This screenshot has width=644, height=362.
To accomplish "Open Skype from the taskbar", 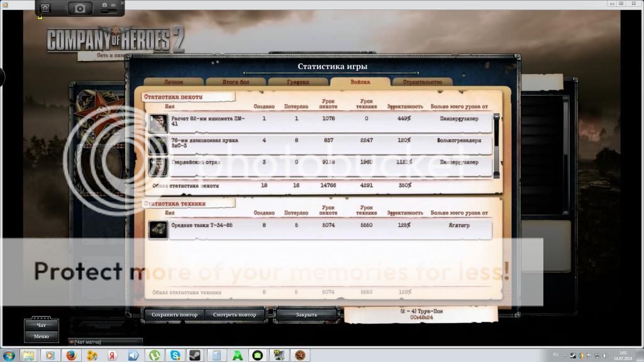I will 175,355.
